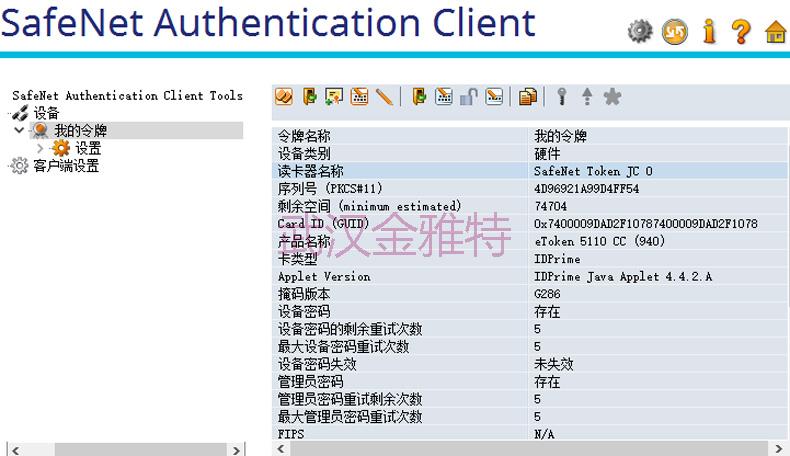
Task: Select 设备密码的剩余重试次数 row label
Action: [x=350, y=329]
